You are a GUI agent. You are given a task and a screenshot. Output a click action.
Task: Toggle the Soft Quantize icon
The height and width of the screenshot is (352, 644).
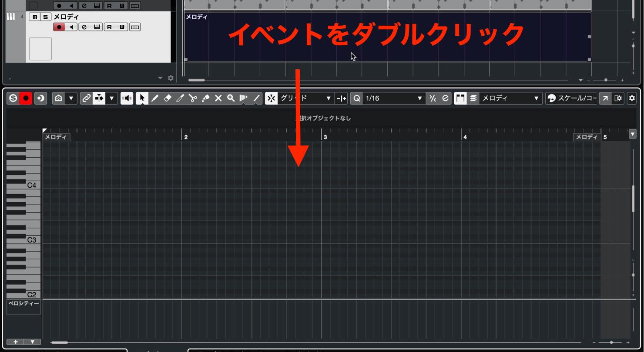433,98
